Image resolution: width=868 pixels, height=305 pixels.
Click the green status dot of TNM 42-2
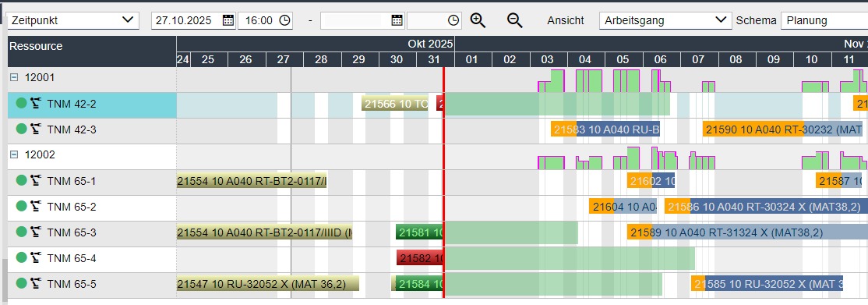click(x=22, y=103)
